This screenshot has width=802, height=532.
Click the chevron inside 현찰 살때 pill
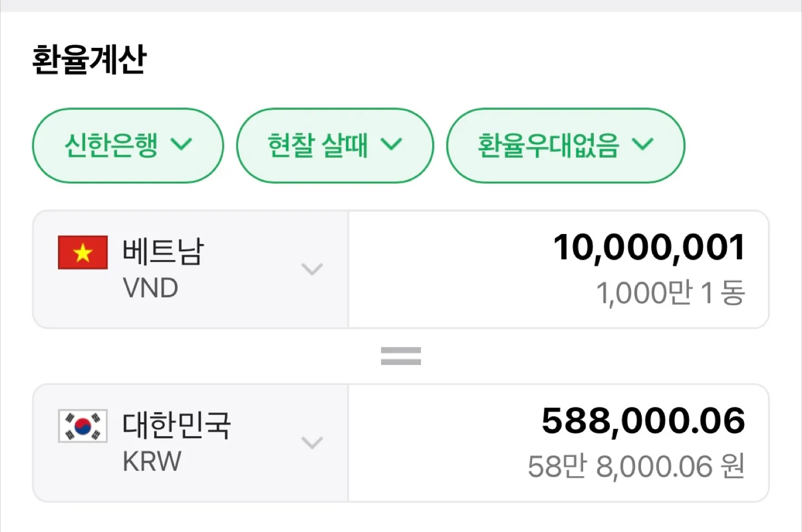[392, 144]
